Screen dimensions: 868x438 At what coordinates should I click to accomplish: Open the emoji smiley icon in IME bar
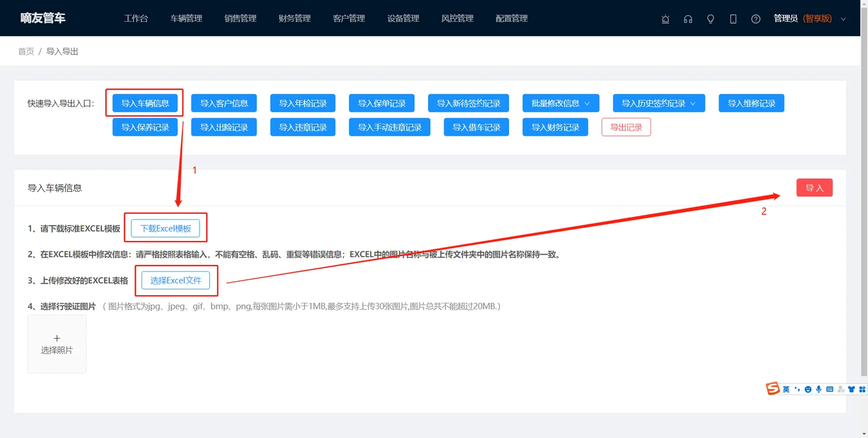click(x=808, y=389)
